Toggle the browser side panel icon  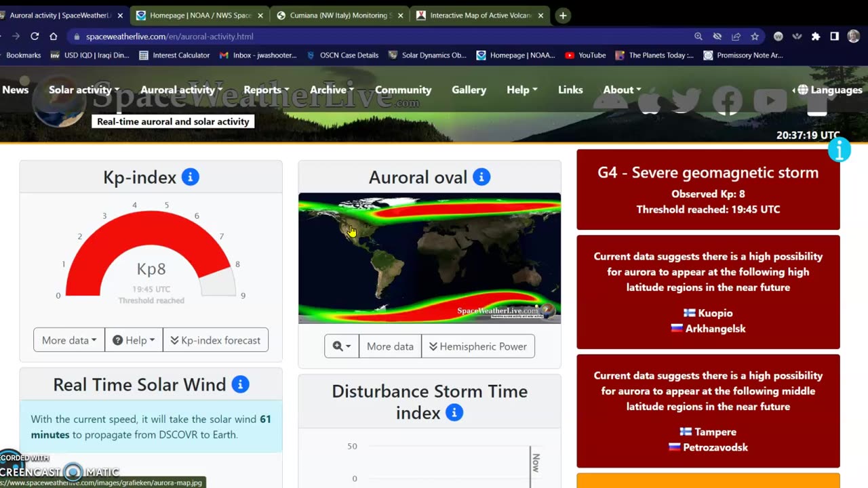834,36
